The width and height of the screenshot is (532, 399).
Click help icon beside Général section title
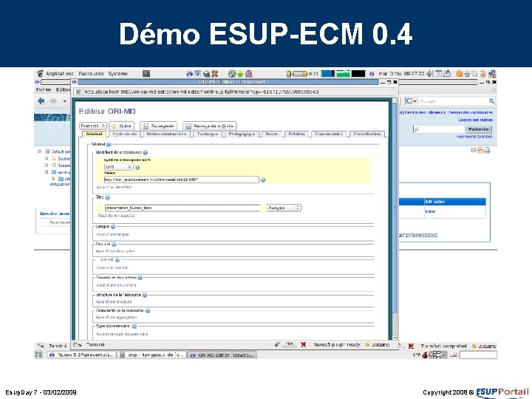109,145
